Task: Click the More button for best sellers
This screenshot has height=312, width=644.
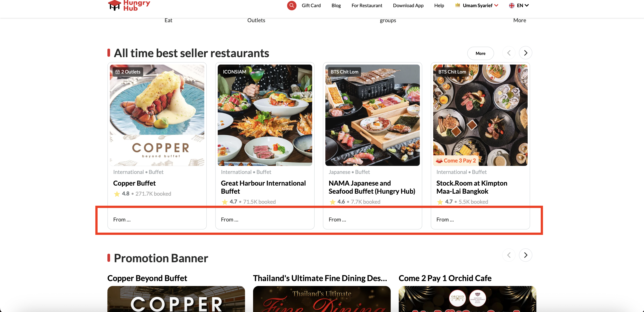Action: (x=480, y=53)
